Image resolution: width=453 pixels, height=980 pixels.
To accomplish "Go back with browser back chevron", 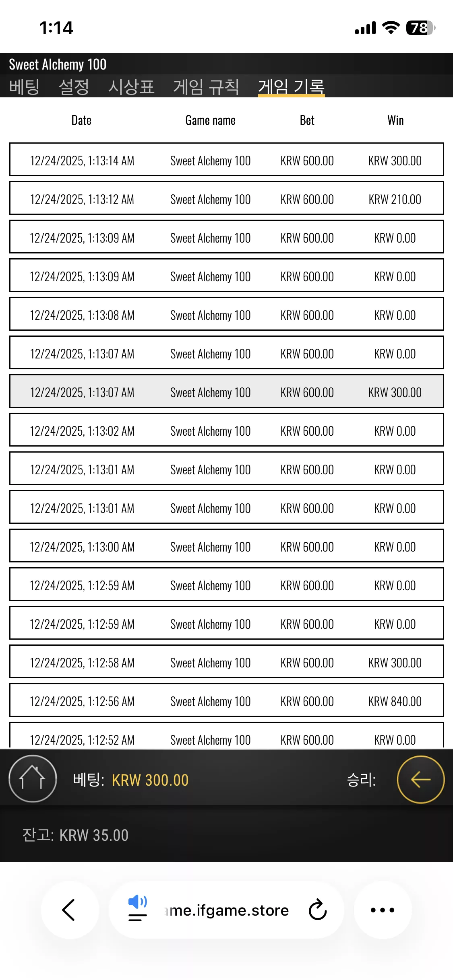I will click(x=69, y=910).
